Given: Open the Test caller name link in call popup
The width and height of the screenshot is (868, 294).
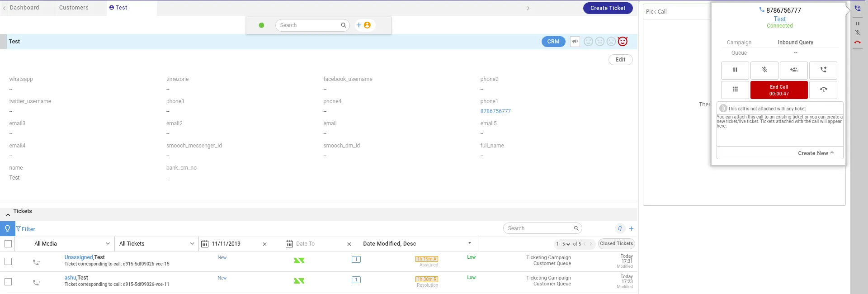Looking at the screenshot, I should [780, 19].
